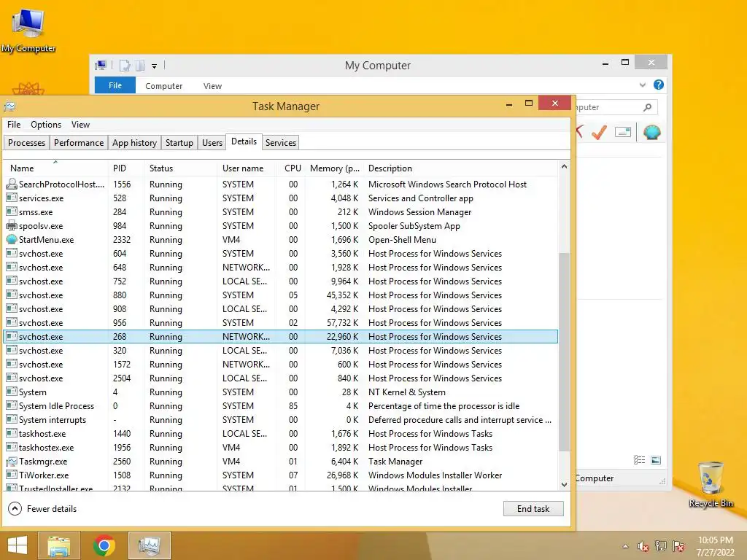The width and height of the screenshot is (747, 560).
Task: Click the StartMenu.exe process icon
Action: tap(12, 239)
